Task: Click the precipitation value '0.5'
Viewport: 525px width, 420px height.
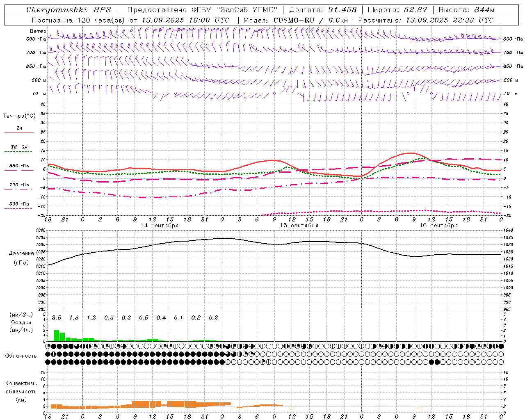Action: (x=144, y=318)
